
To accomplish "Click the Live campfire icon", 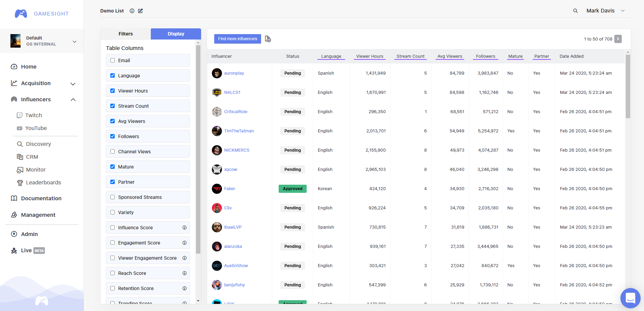I will click(x=14, y=251).
